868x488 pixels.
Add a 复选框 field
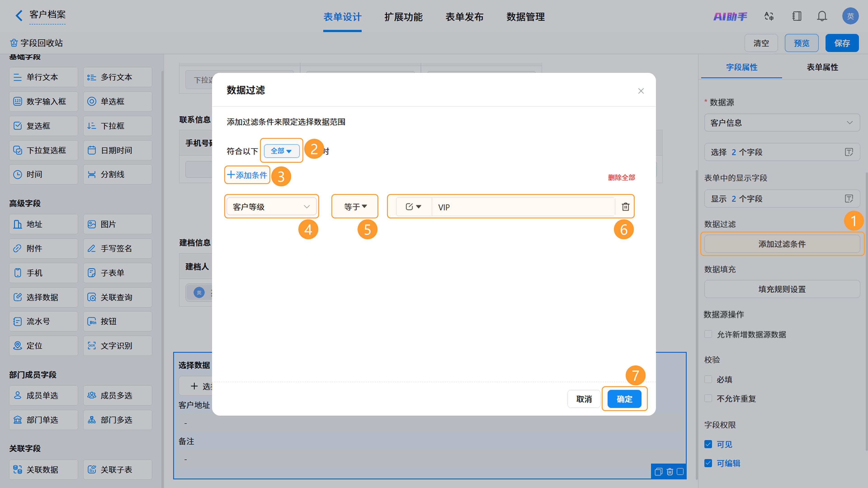[x=43, y=126]
